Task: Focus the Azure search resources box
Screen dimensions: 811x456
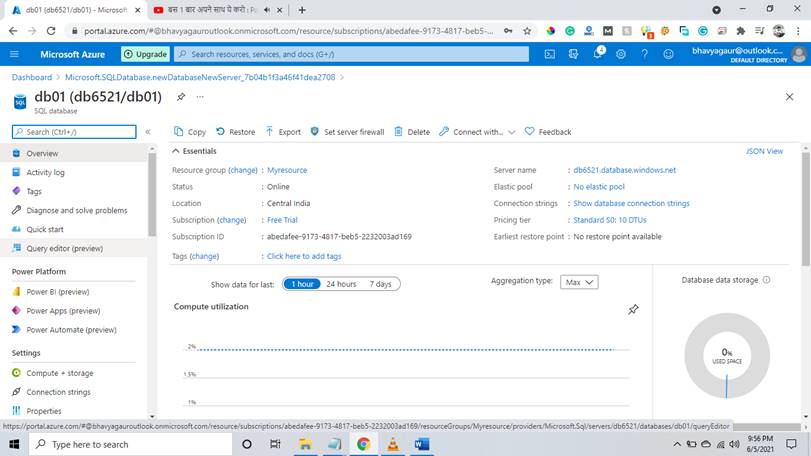Action: pyautogui.click(x=351, y=54)
